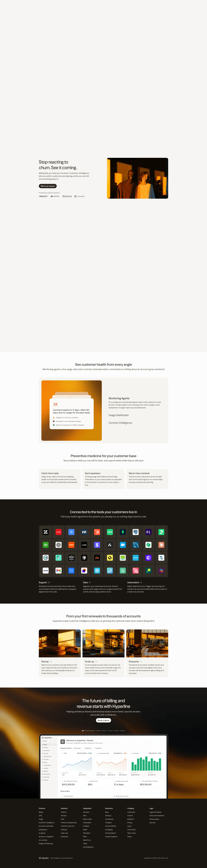Open the Pricing Explorer footer link
207x868 pixels.
coord(111,833)
